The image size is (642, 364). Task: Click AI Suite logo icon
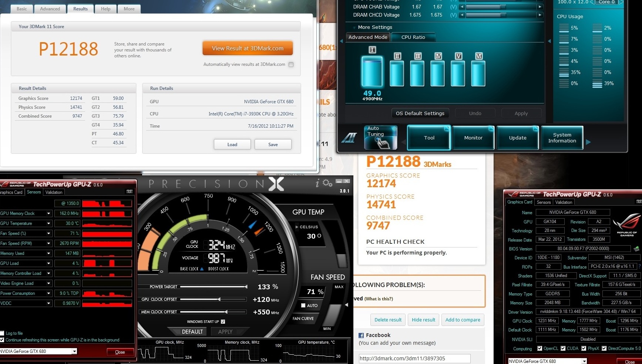[349, 138]
